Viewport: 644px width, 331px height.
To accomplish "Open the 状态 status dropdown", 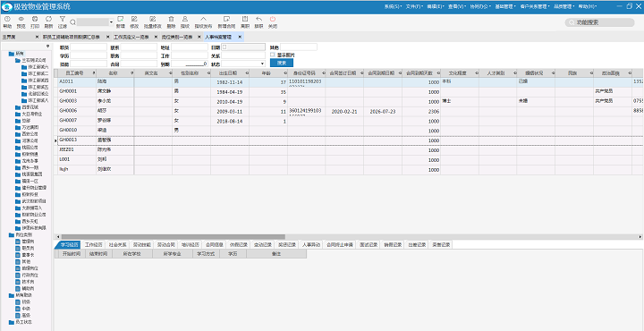I will (262, 64).
